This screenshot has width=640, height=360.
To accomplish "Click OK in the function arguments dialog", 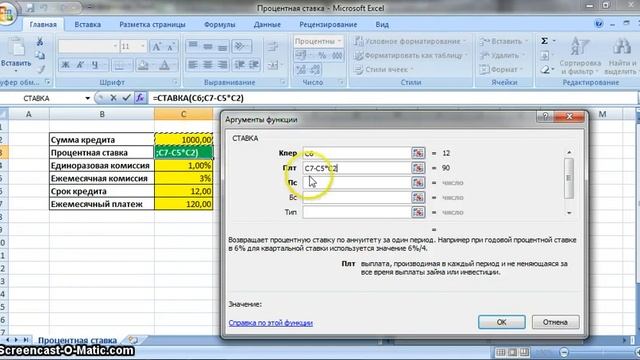I will (502, 322).
